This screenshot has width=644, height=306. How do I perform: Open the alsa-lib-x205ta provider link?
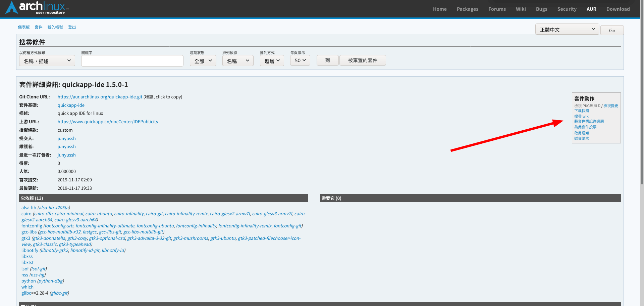coord(54,208)
